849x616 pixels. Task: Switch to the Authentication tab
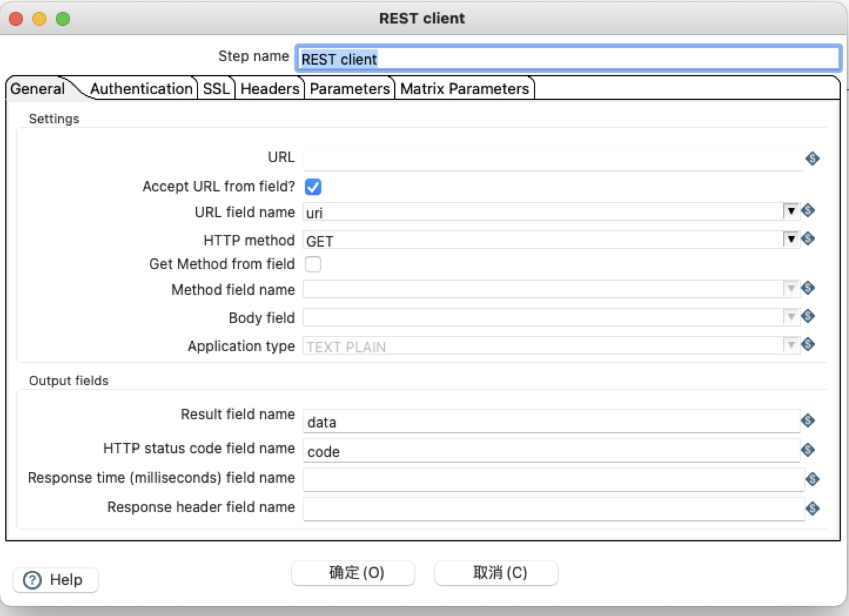(x=142, y=88)
